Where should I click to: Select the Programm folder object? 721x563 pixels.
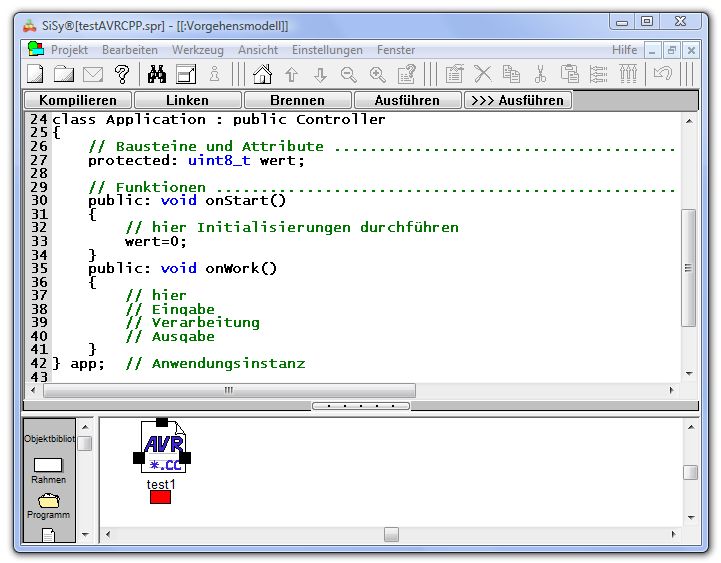click(48, 505)
